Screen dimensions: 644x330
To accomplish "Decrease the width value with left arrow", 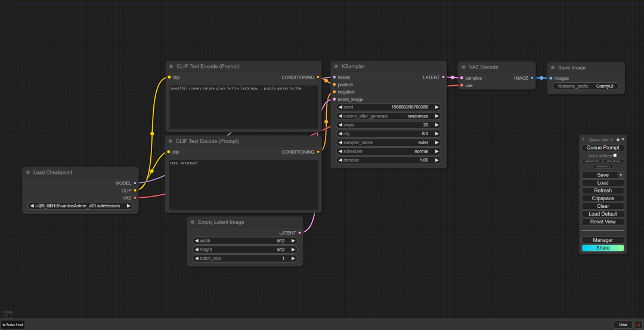I will [x=196, y=241].
